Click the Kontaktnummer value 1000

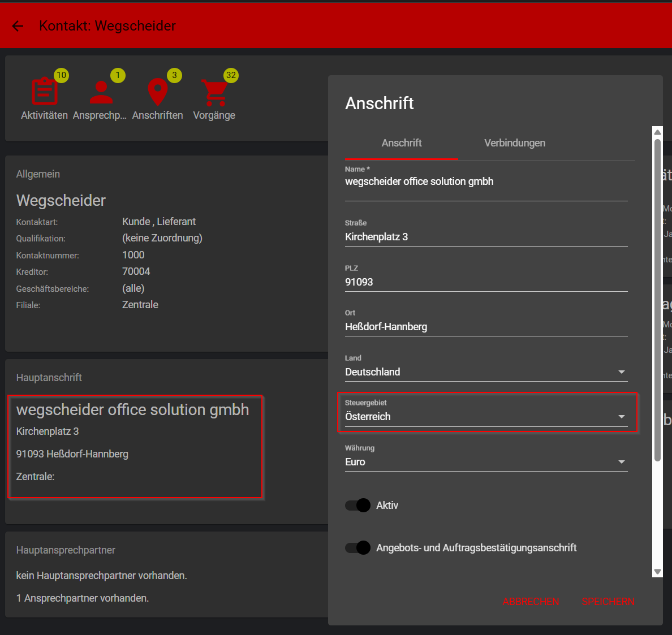(133, 255)
